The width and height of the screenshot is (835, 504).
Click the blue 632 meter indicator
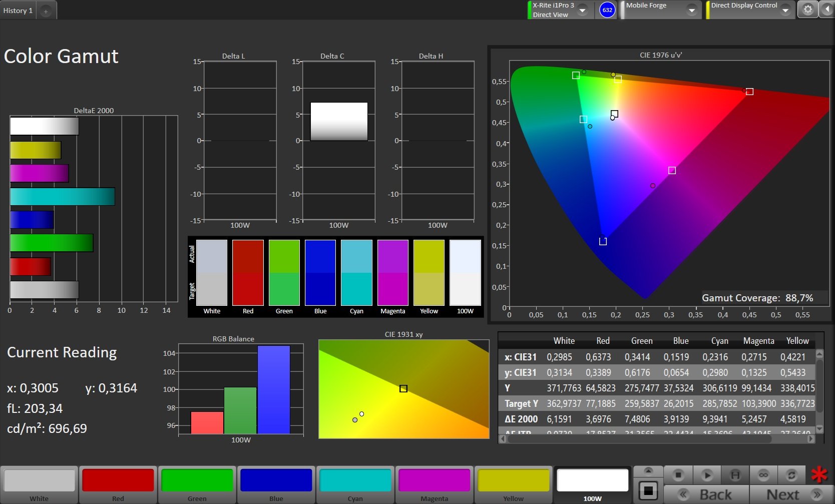coord(607,10)
